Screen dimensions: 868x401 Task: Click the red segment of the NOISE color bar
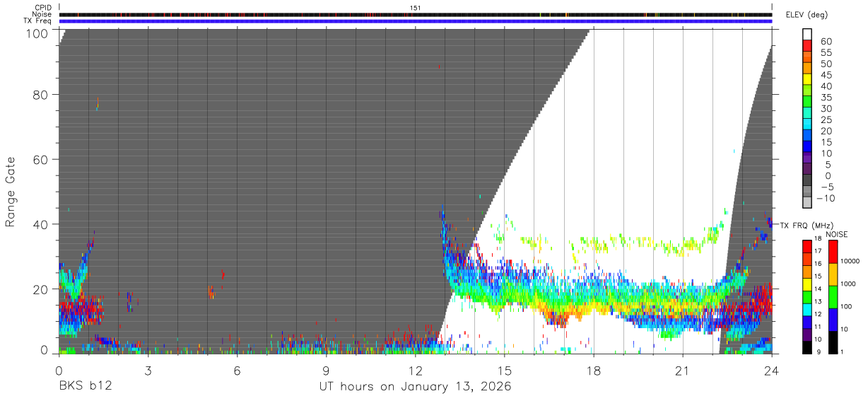833,252
